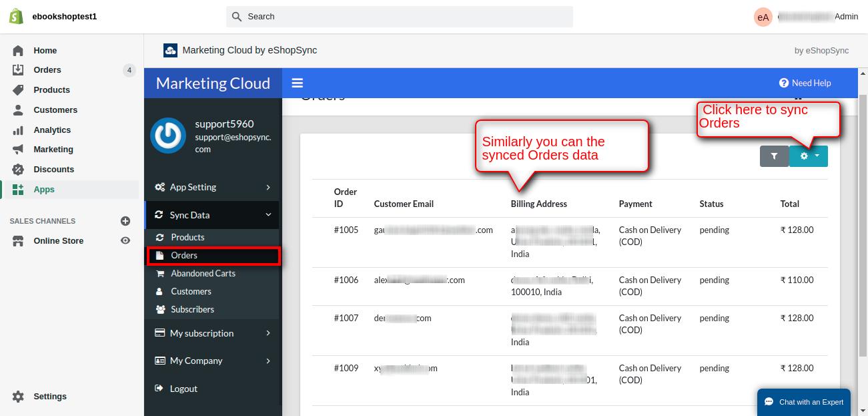
Task: Expand My Company menu
Action: pyautogui.click(x=212, y=361)
